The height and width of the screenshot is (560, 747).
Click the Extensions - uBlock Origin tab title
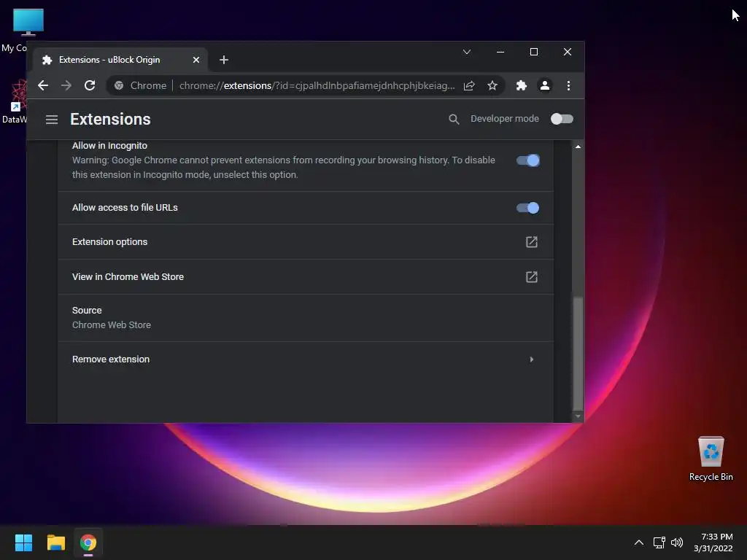click(109, 60)
